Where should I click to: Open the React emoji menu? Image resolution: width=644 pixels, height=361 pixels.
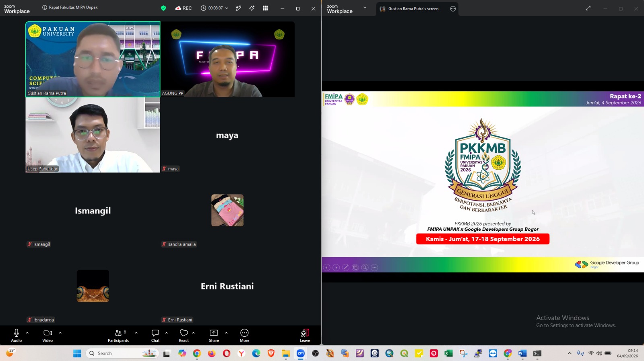click(x=184, y=335)
